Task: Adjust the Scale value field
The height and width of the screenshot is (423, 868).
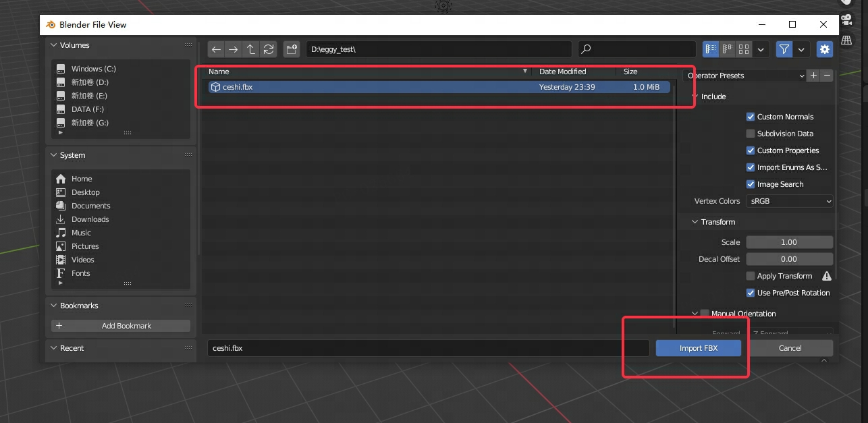Action: coord(789,242)
